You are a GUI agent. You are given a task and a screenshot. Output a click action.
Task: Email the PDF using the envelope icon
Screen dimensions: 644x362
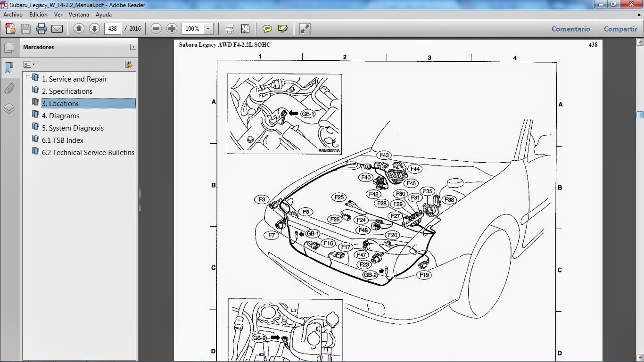57,28
